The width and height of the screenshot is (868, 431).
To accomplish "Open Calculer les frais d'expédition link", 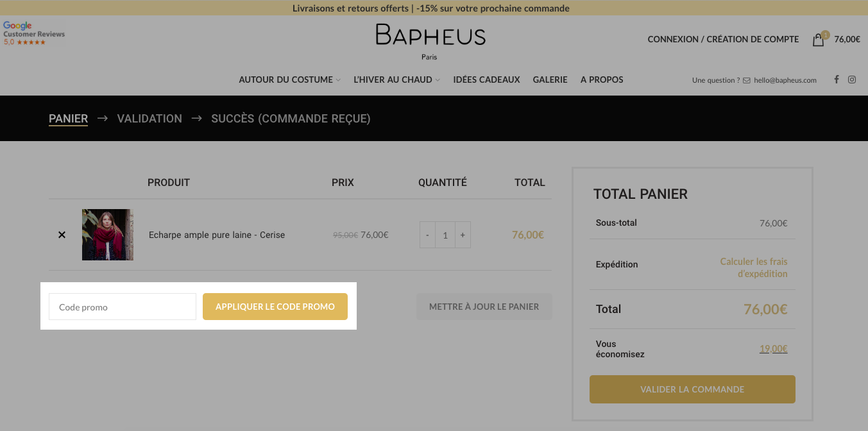I will click(x=754, y=267).
